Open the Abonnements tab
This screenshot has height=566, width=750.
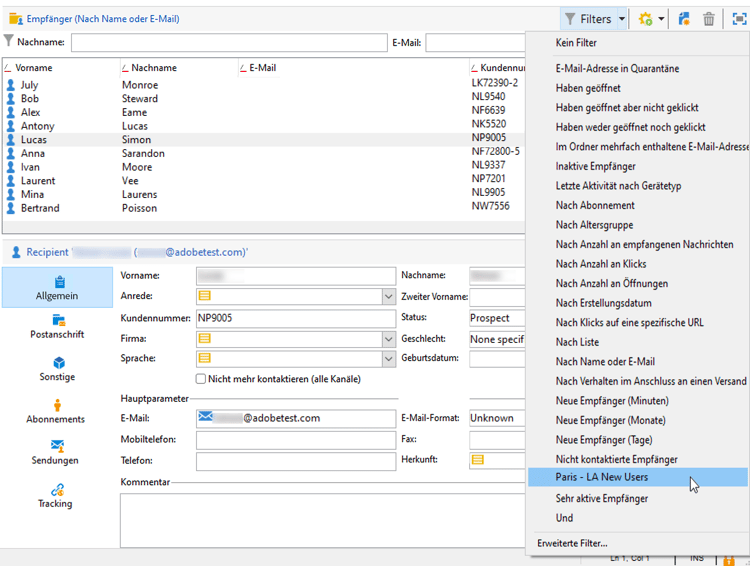coord(55,411)
